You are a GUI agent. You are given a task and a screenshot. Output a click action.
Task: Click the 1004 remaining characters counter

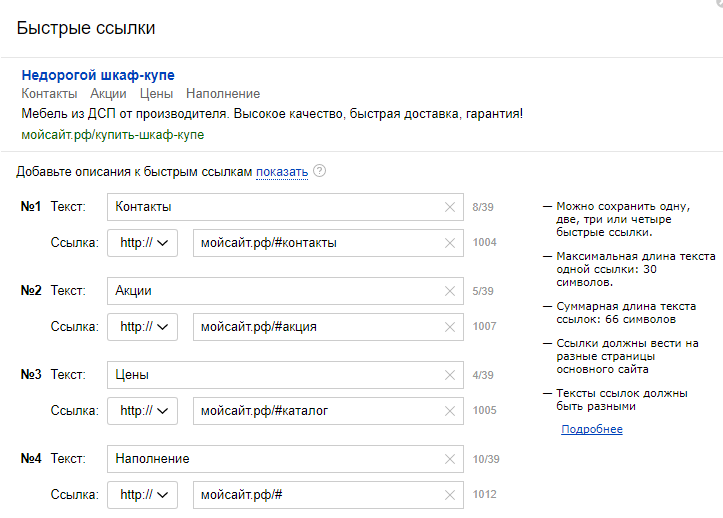coord(485,242)
